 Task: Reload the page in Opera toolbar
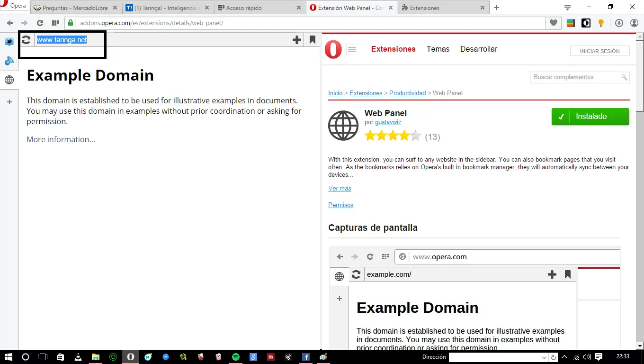click(40, 23)
